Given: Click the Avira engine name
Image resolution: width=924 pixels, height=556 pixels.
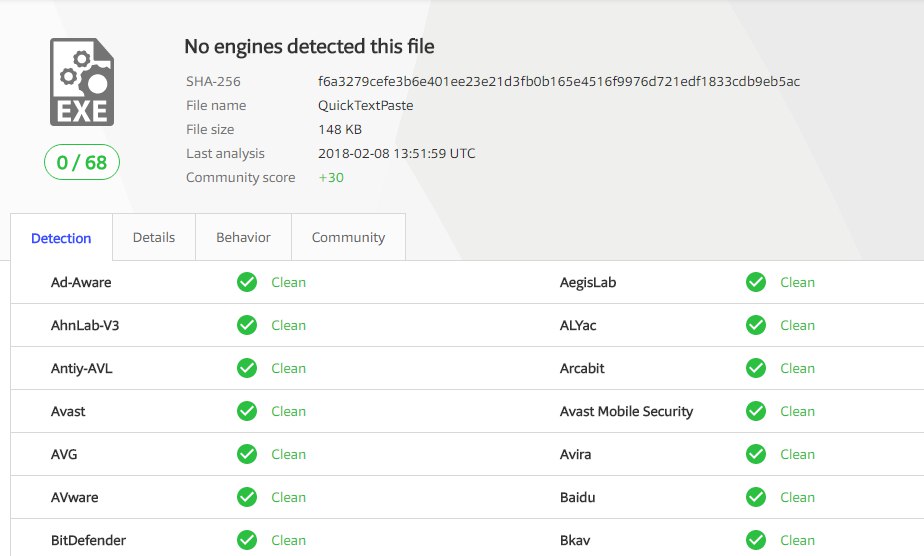Looking at the screenshot, I should tap(575, 454).
